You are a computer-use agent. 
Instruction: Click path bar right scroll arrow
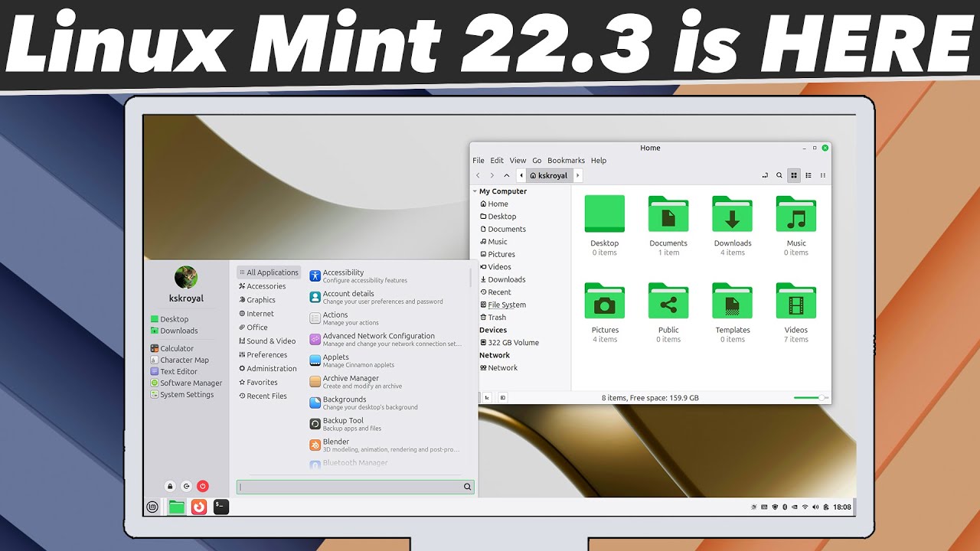(x=577, y=175)
